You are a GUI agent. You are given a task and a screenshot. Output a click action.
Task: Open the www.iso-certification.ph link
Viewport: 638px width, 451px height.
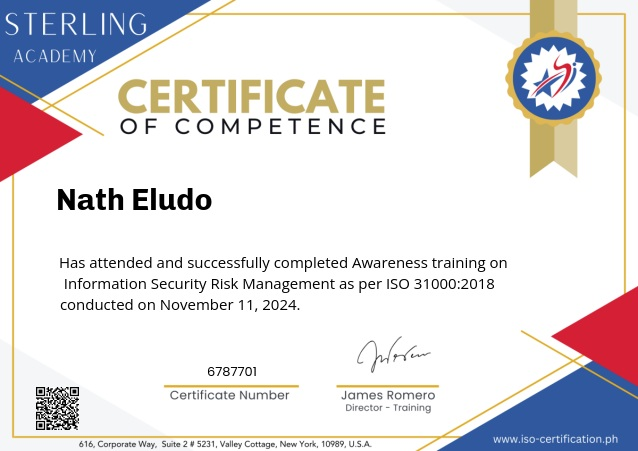(x=555, y=439)
